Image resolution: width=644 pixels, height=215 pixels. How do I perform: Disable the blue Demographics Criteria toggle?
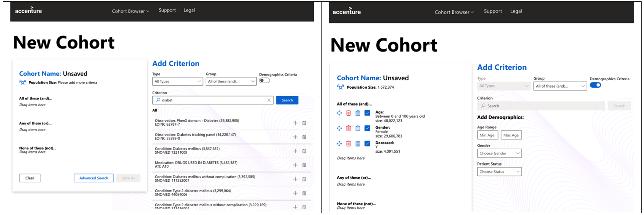pos(596,85)
